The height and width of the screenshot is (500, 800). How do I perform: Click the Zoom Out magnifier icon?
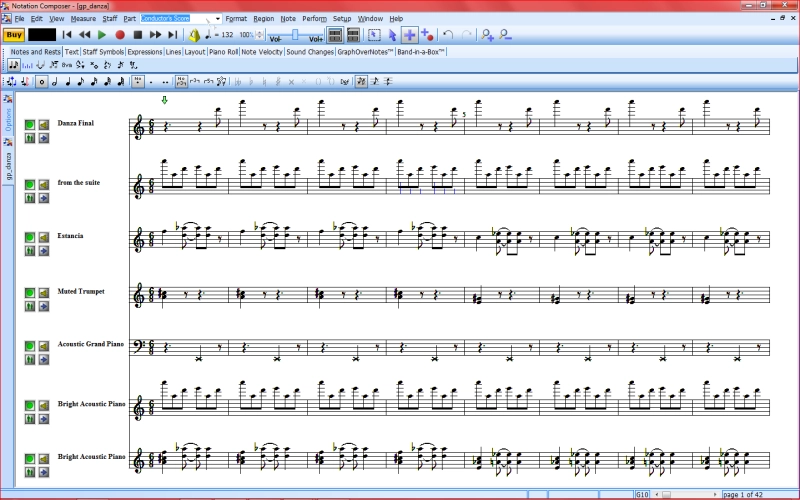(505, 35)
